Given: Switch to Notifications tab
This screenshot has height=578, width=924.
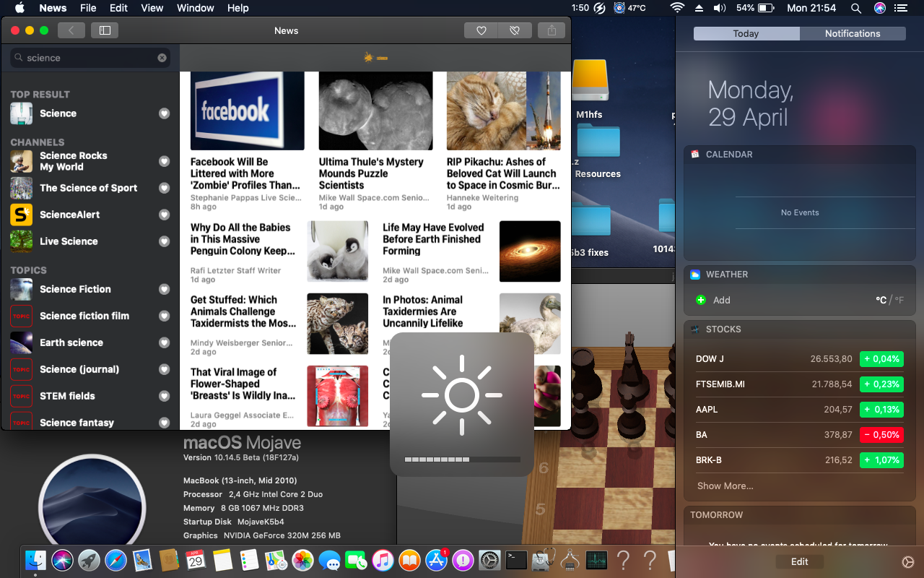Looking at the screenshot, I should [x=853, y=33].
